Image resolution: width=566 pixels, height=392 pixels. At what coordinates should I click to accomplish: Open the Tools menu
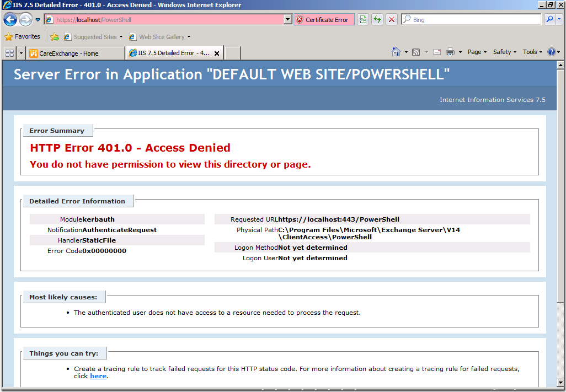532,52
